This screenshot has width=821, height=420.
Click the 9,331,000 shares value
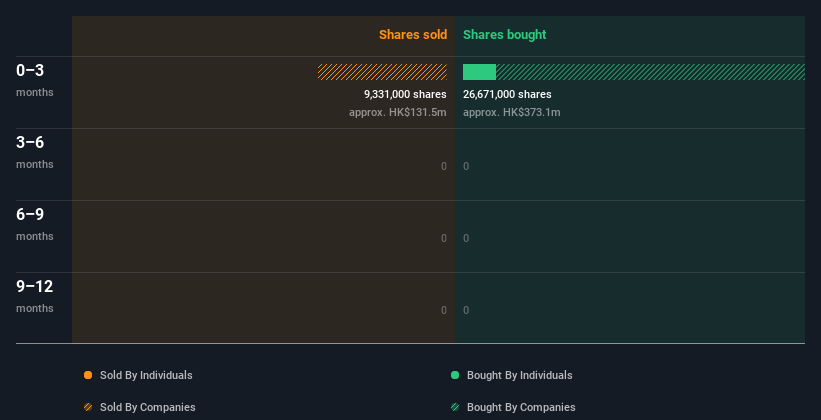coord(405,94)
